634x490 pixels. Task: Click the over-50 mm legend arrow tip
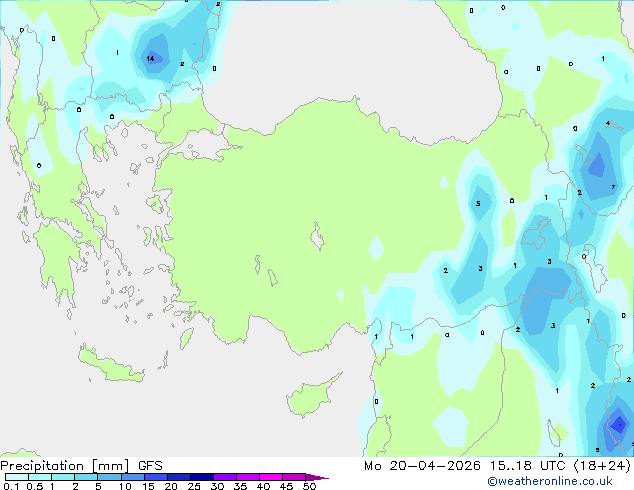tap(317, 477)
